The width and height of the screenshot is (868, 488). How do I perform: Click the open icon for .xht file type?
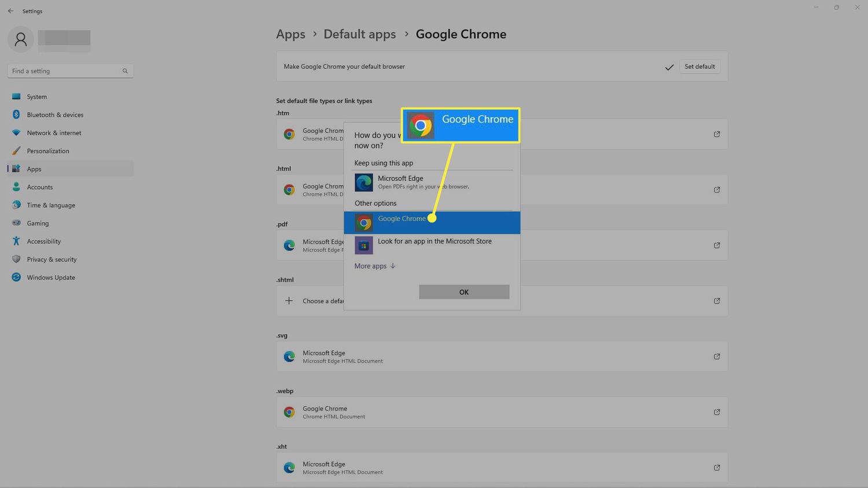pos(716,468)
